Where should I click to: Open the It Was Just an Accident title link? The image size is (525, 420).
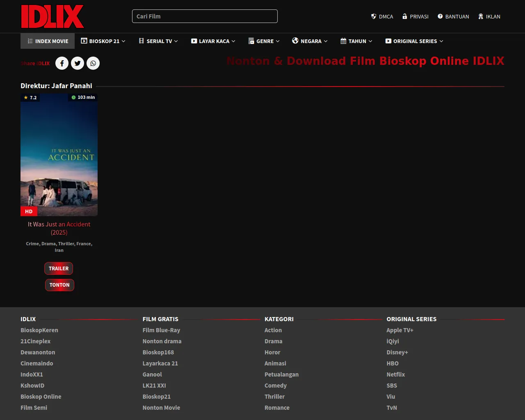pos(59,228)
